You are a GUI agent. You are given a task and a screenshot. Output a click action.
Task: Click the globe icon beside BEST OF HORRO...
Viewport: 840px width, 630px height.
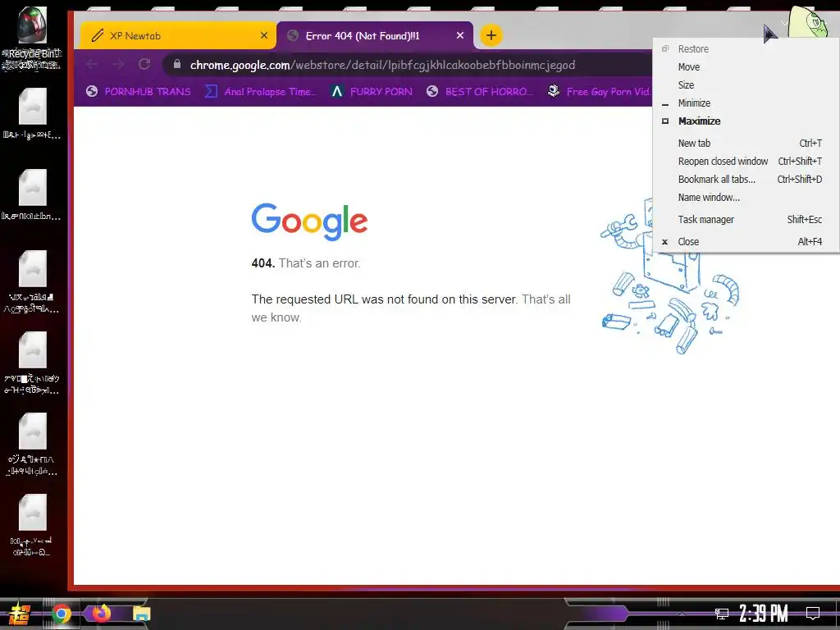[432, 92]
